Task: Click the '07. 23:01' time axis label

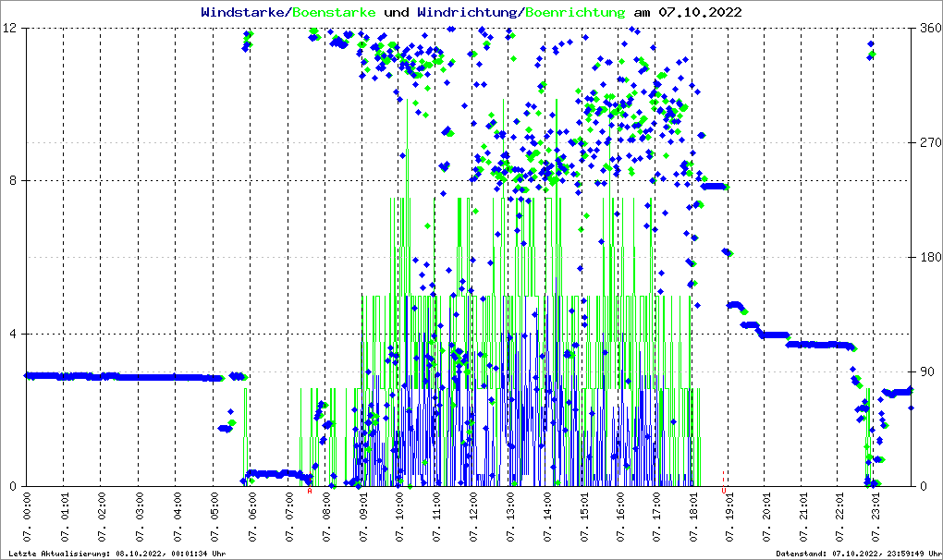Action: point(876,517)
